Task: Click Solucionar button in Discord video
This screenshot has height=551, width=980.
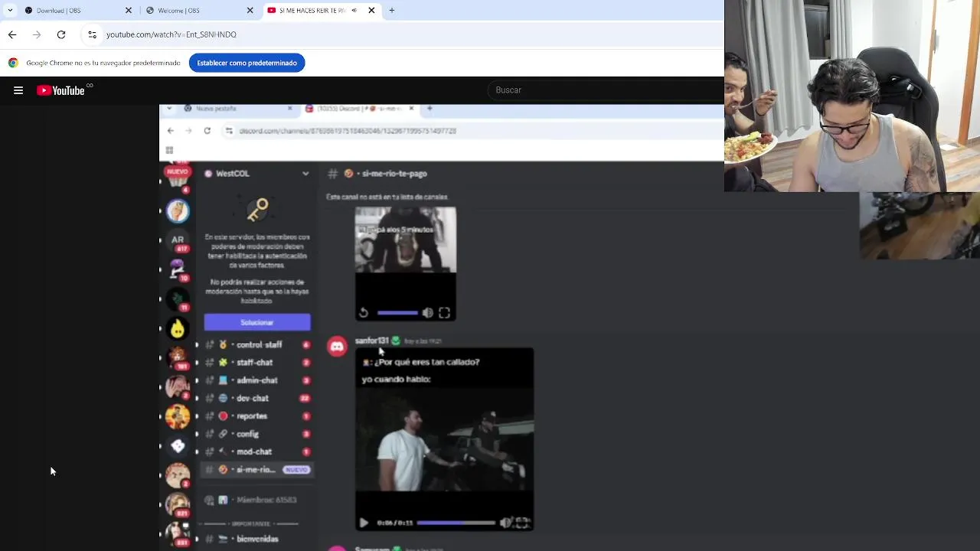Action: tap(257, 322)
